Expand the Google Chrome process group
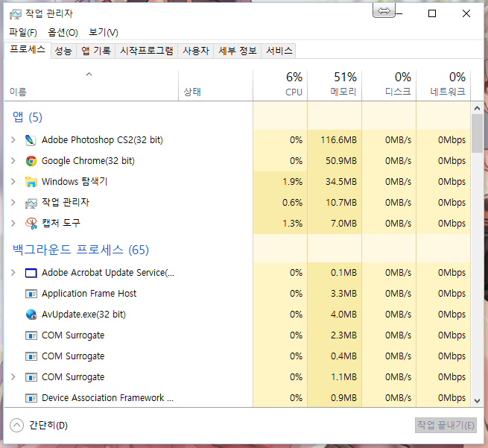The width and height of the screenshot is (488, 448). (13, 161)
